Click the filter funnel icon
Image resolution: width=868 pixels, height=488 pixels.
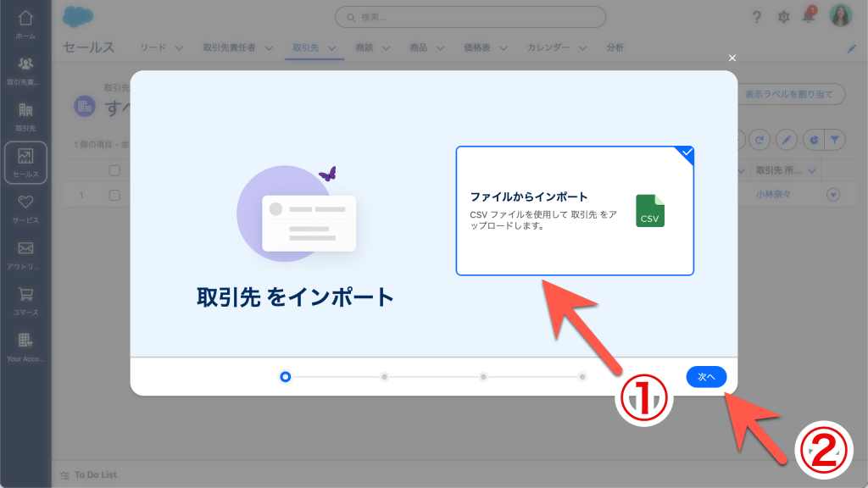click(x=835, y=140)
